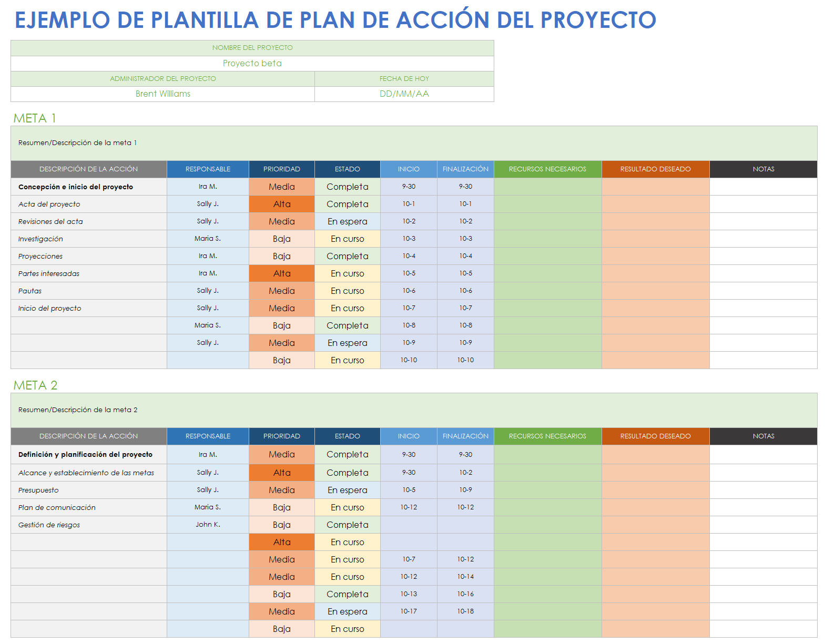835x644 pixels.
Task: Click Meta 1 'FINALIZACIÓN' column header
Action: click(465, 169)
